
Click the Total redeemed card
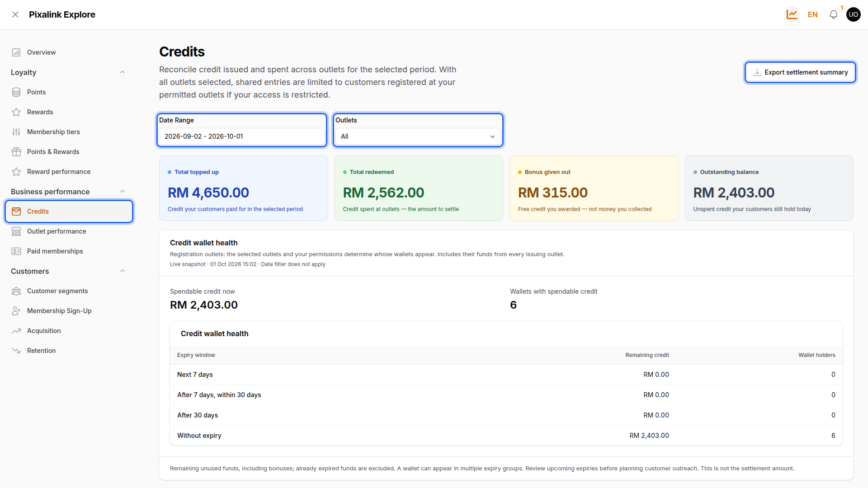tap(419, 188)
